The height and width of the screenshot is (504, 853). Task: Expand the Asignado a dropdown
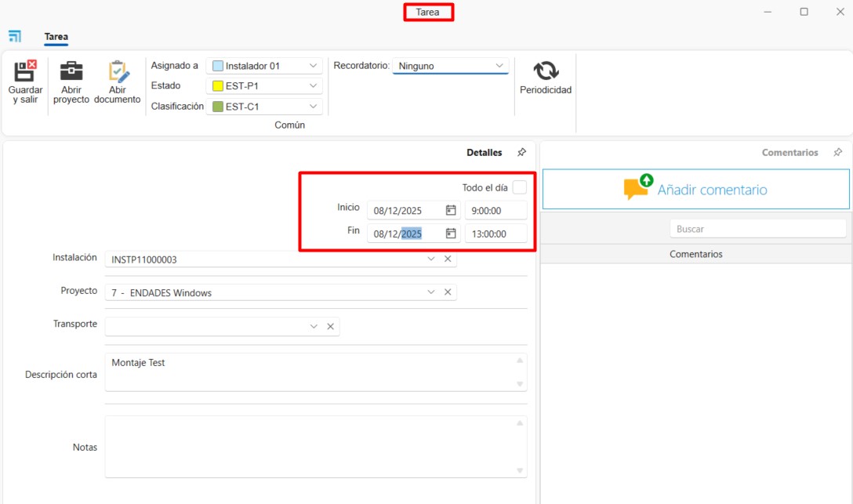pyautogui.click(x=314, y=66)
